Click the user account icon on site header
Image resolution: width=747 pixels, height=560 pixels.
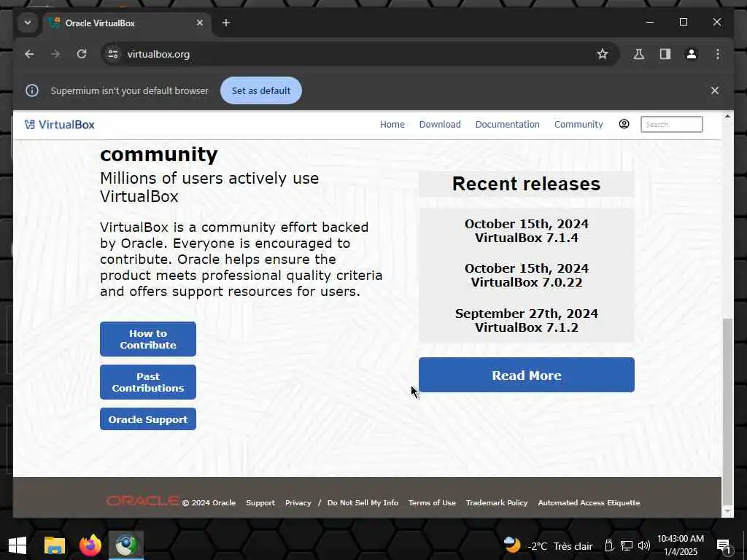(624, 124)
